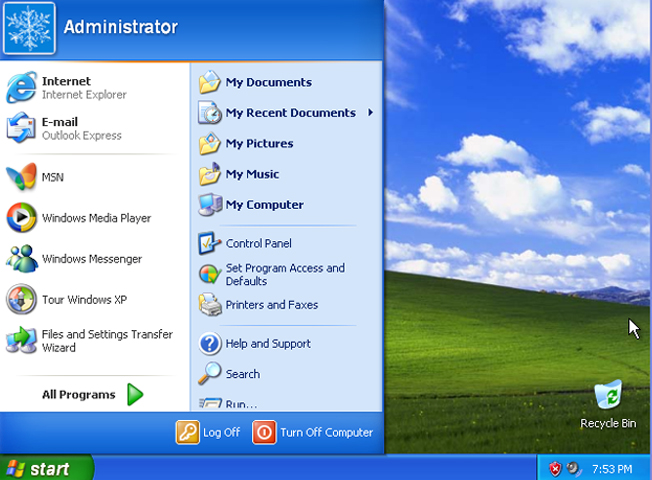Click the Administrator snowflake user picture
Screen dimensions: 652x480
(29, 28)
